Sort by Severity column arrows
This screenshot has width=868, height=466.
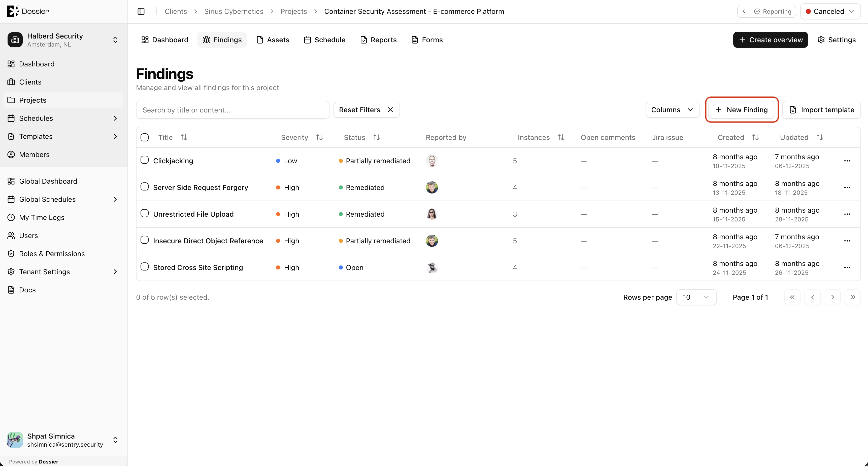coord(319,137)
